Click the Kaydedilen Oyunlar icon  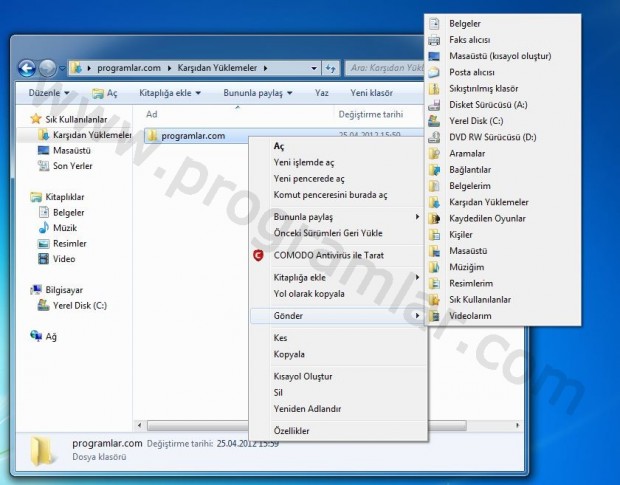coord(434,218)
